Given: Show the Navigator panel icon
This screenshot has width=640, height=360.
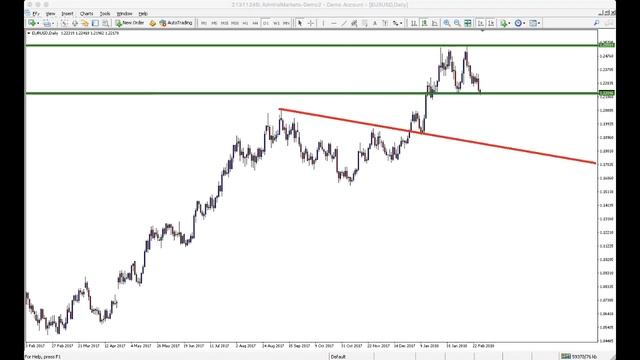Looking at the screenshot, I should [x=85, y=23].
